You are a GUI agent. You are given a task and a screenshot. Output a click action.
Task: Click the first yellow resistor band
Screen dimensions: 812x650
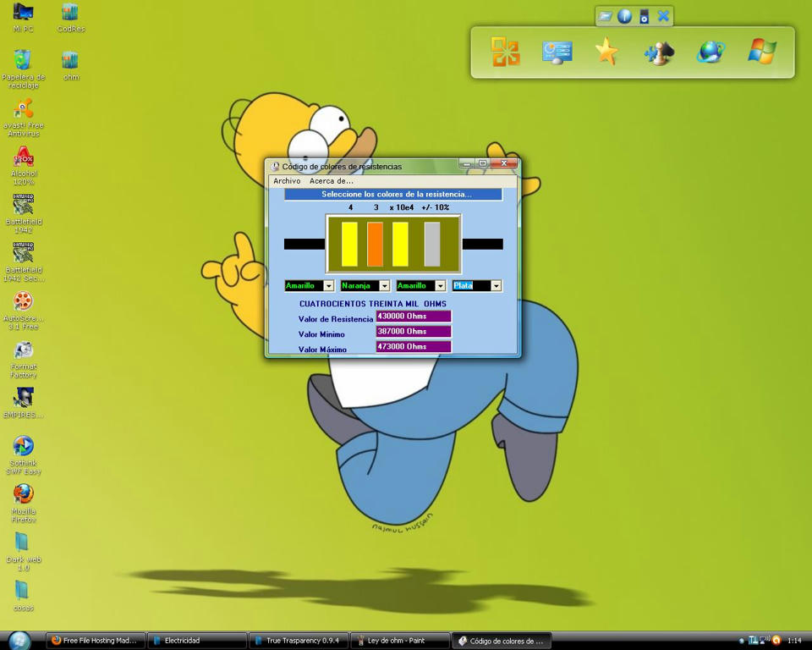point(349,244)
